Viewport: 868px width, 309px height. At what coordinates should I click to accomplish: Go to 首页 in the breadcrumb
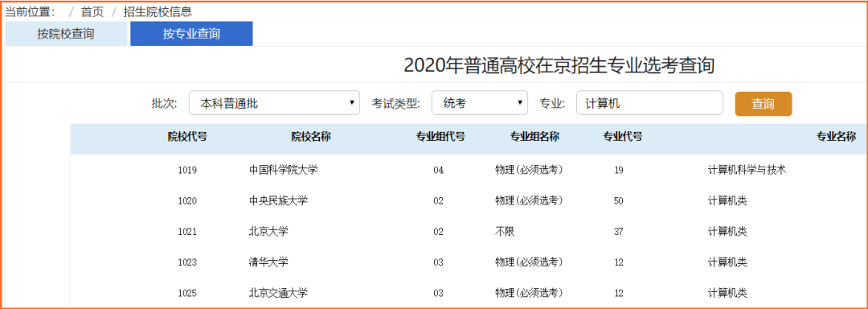click(x=92, y=11)
